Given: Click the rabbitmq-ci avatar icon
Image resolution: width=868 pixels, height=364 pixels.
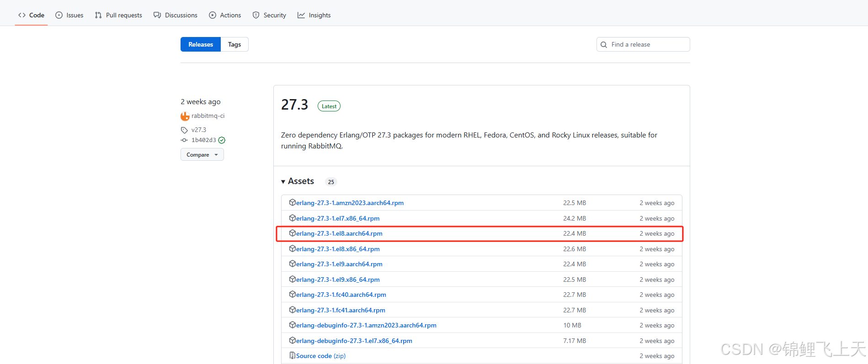Looking at the screenshot, I should [185, 116].
